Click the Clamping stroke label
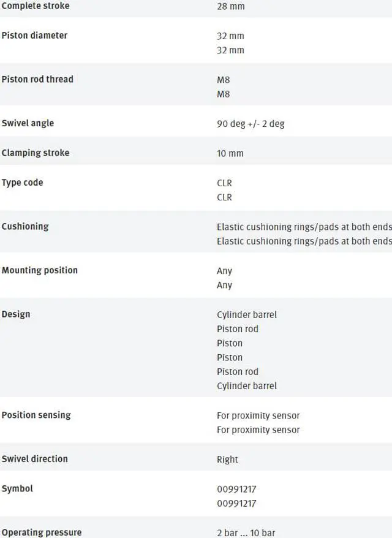The width and height of the screenshot is (392, 538). pyautogui.click(x=36, y=153)
